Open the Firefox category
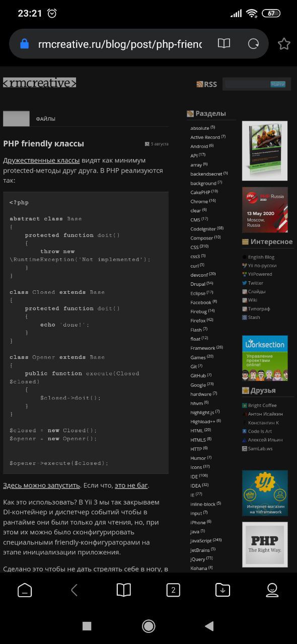This screenshot has height=644, width=297. pos(198,320)
